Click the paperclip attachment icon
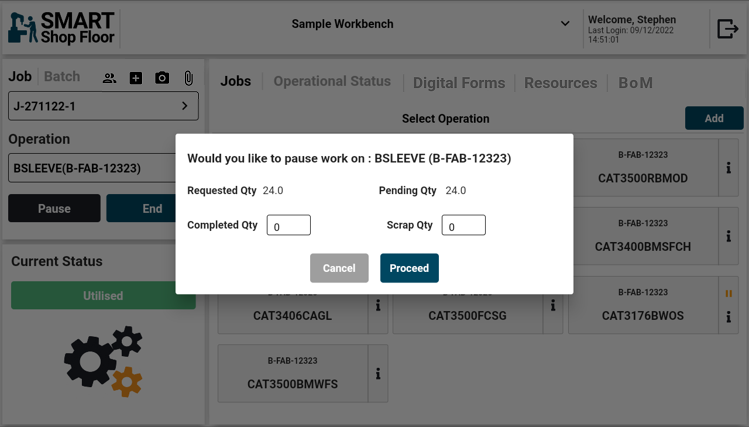Image resolution: width=749 pixels, height=427 pixels. coord(188,78)
